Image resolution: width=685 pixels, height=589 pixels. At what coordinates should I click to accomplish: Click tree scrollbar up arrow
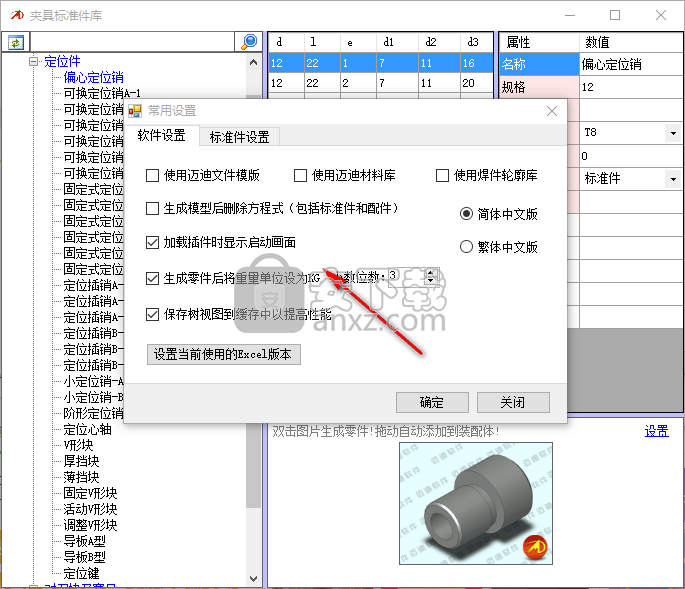click(253, 62)
